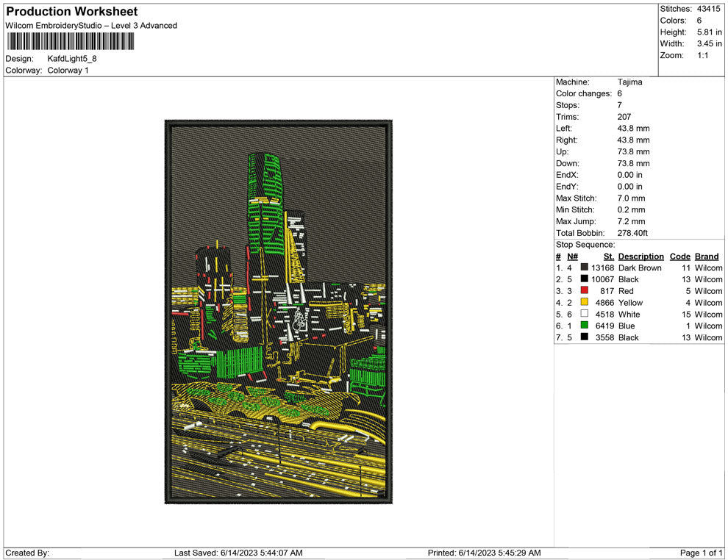728x560 pixels.
Task: Click the Machine value Tajima
Action: [x=629, y=82]
